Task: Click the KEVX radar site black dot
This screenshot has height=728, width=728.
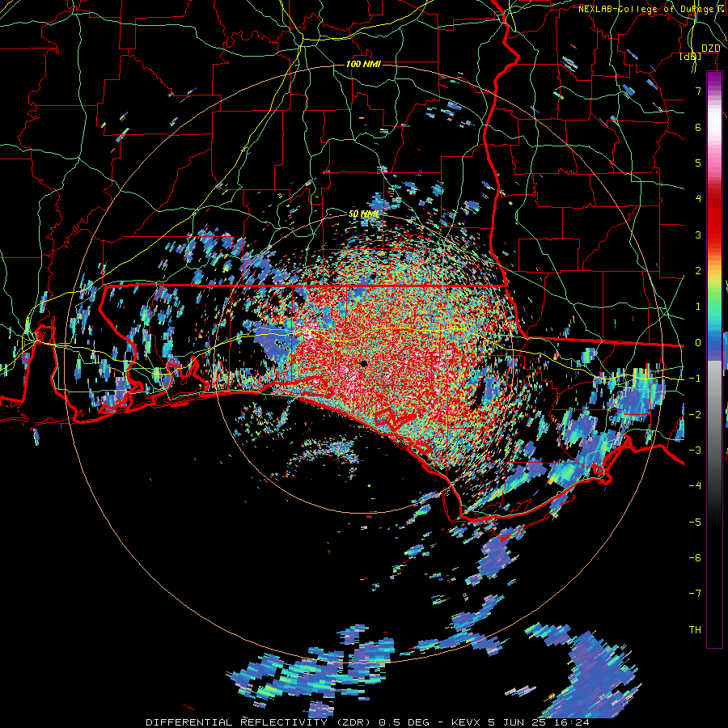Action: [x=363, y=363]
